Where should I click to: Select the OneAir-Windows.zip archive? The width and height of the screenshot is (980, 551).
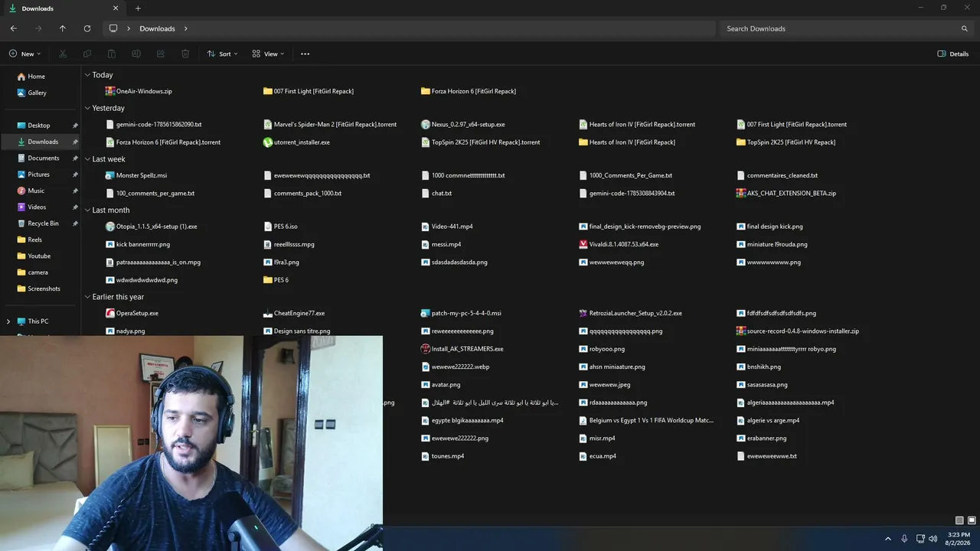[x=139, y=91]
